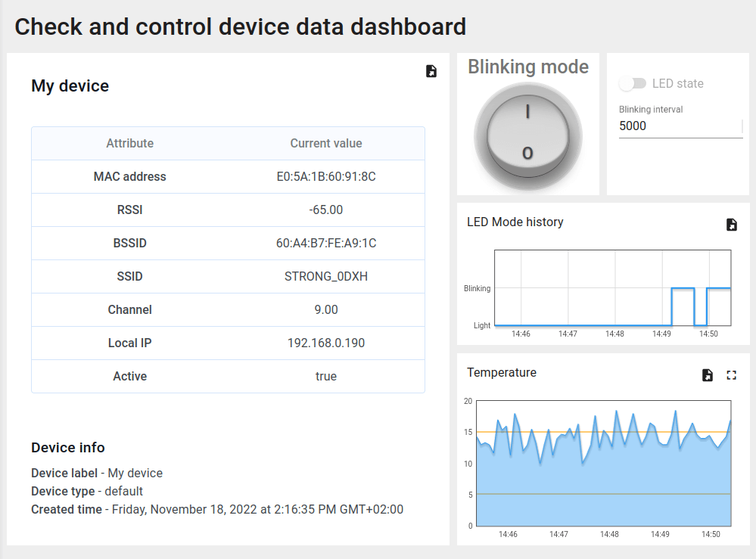Click the RSSI value -65.00
756x559 pixels.
325,210
